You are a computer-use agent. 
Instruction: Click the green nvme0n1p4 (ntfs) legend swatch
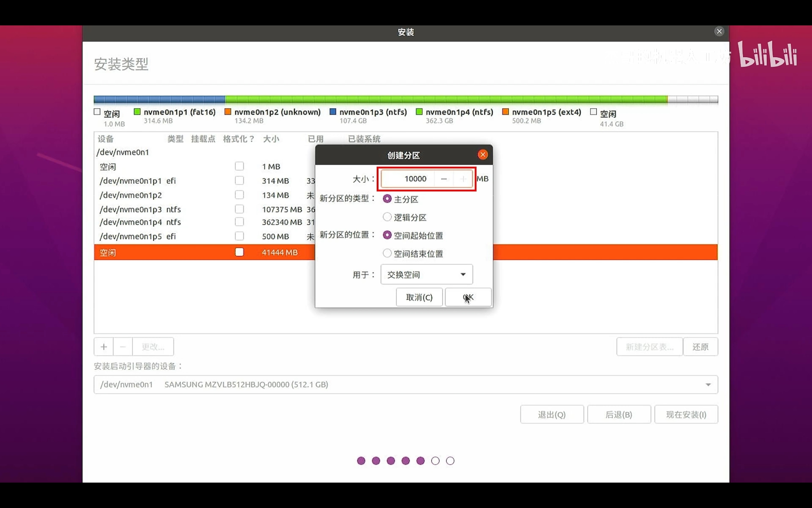(419, 111)
